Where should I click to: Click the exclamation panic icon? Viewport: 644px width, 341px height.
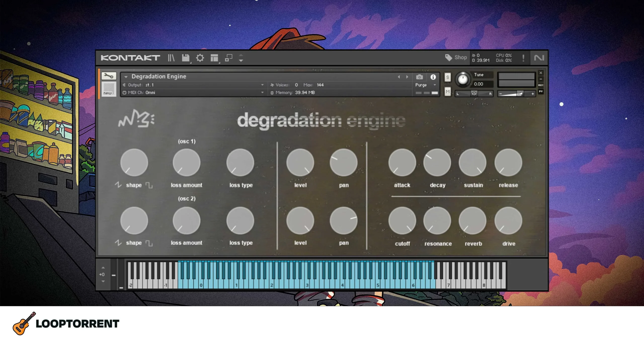point(523,58)
